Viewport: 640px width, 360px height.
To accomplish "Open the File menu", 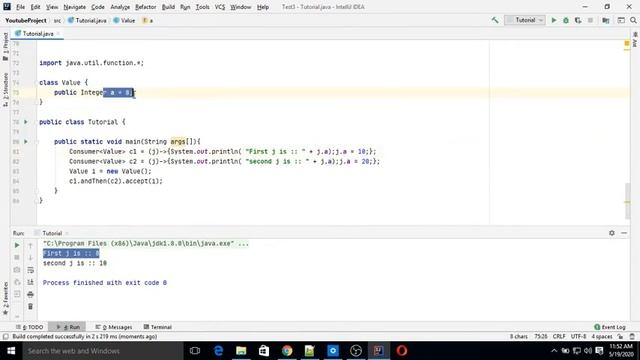I will point(20,7).
